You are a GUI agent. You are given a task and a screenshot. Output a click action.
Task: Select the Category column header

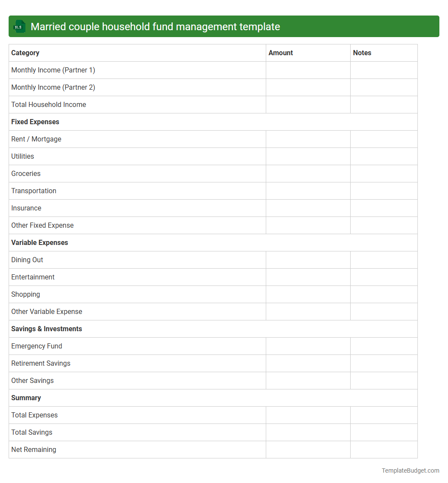25,53
